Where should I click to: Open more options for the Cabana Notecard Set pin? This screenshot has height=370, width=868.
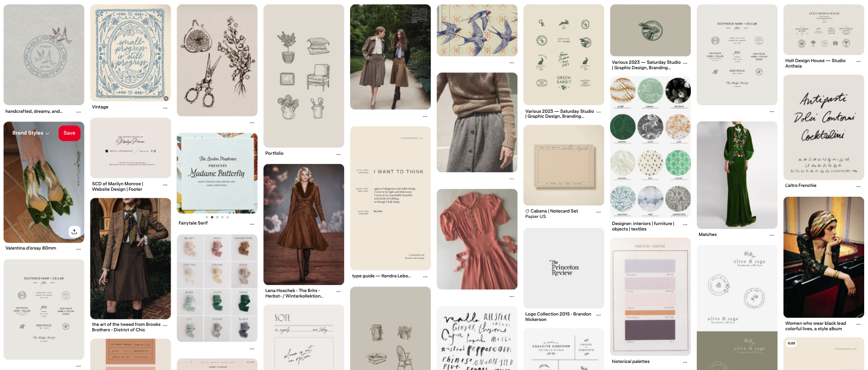[598, 212]
